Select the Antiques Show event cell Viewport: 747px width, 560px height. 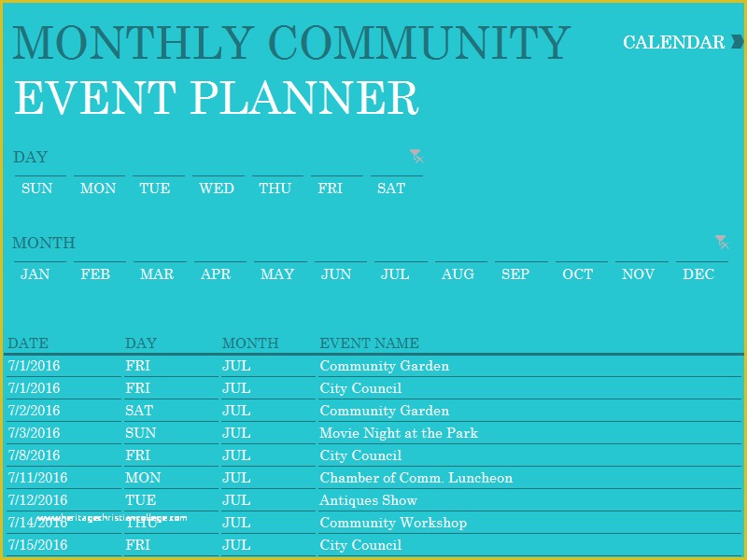[x=529, y=500]
